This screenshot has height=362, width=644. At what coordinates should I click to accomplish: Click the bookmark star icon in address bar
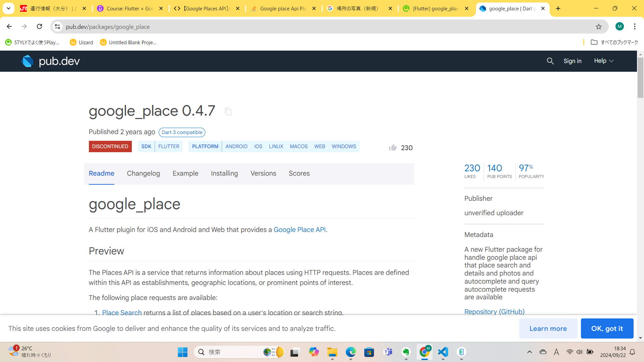[598, 26]
